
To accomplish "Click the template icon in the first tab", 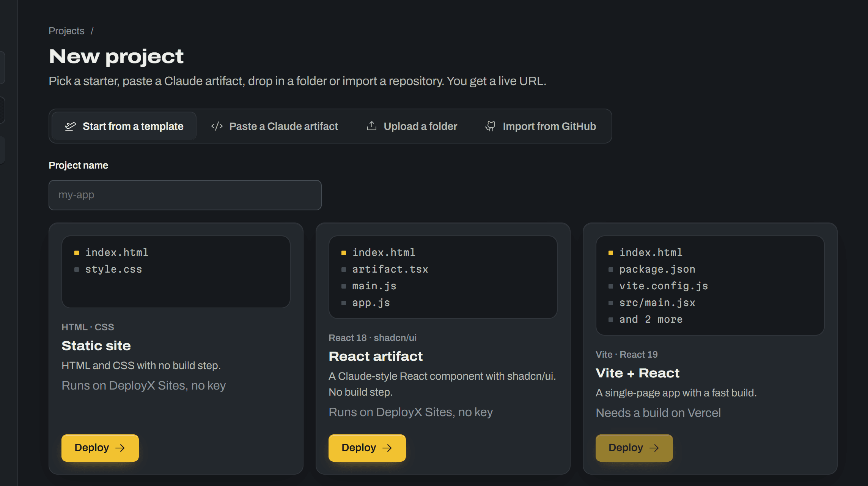I will click(x=71, y=126).
